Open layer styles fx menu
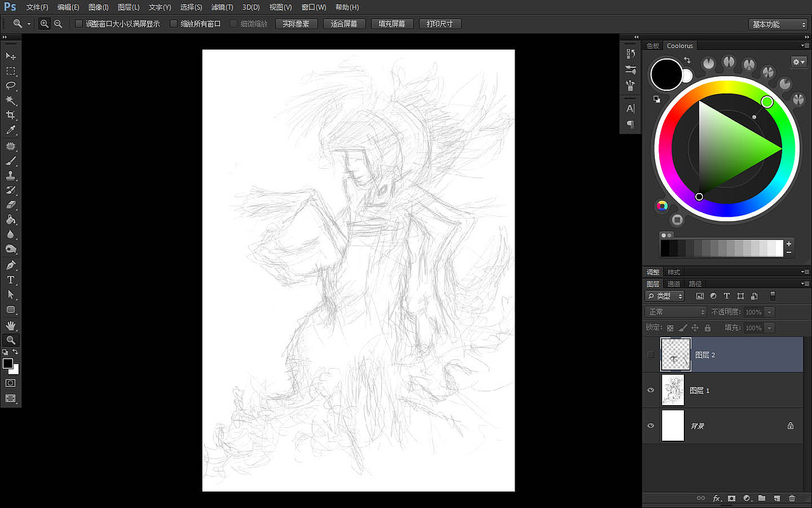The width and height of the screenshot is (812, 508). click(717, 498)
